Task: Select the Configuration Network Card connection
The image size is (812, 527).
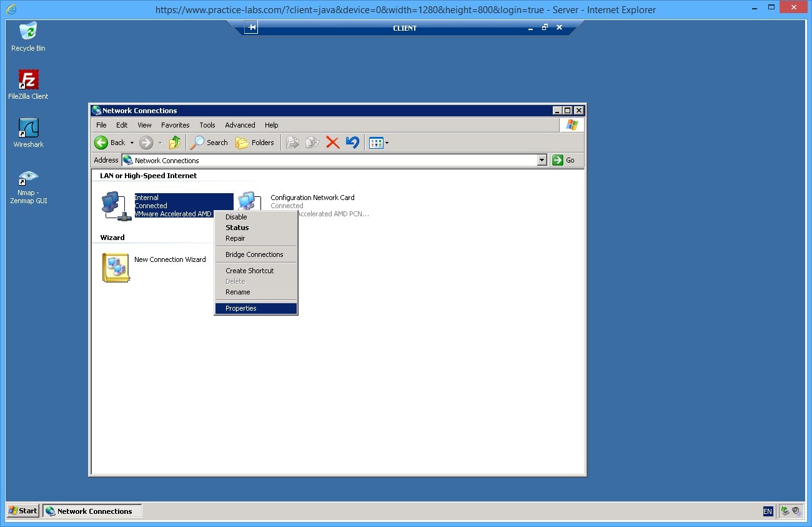Action: click(312, 198)
